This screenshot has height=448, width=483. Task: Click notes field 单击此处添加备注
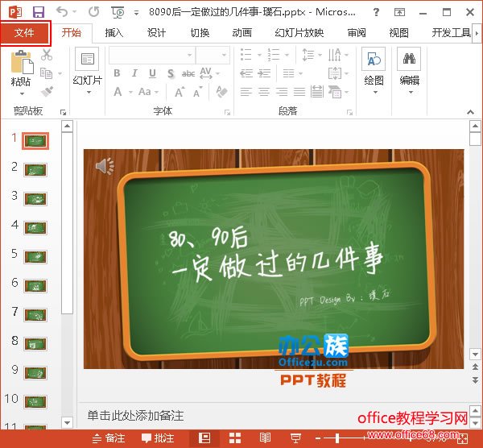tap(135, 416)
